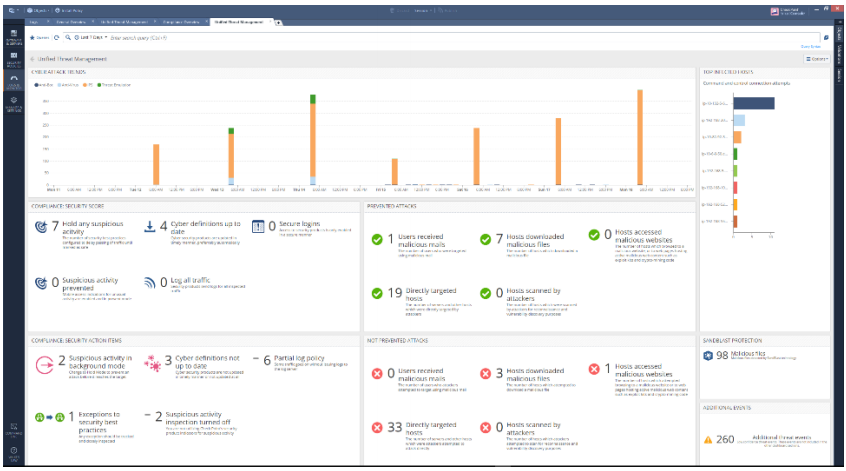Image resolution: width=846 pixels, height=471 pixels.
Task: Click warning icon beside 260 additional events
Action: 708,440
